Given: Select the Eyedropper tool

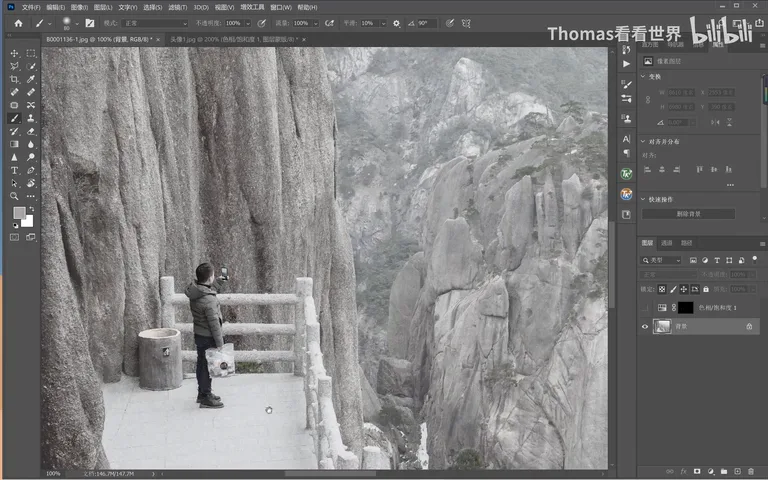Looking at the screenshot, I should pyautogui.click(x=31, y=79).
